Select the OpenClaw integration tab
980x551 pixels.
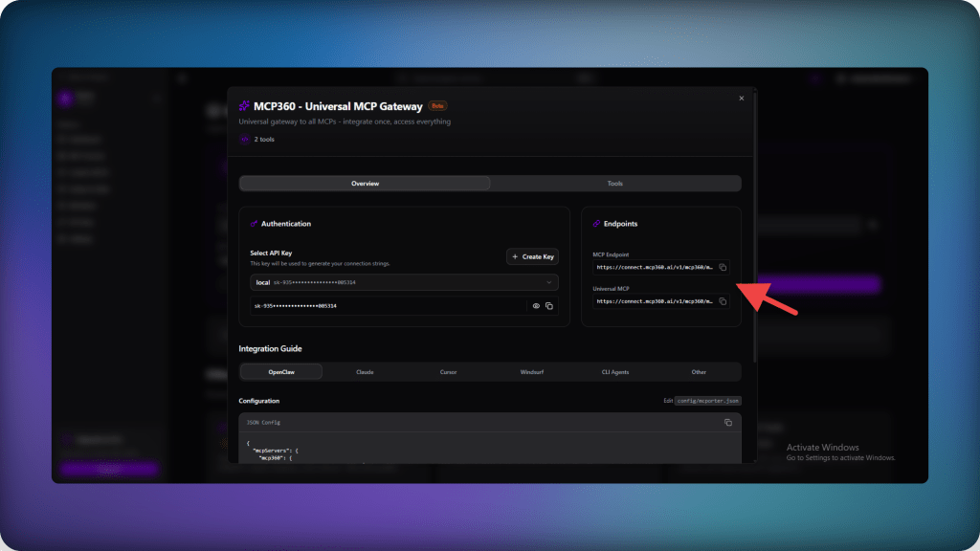point(281,372)
